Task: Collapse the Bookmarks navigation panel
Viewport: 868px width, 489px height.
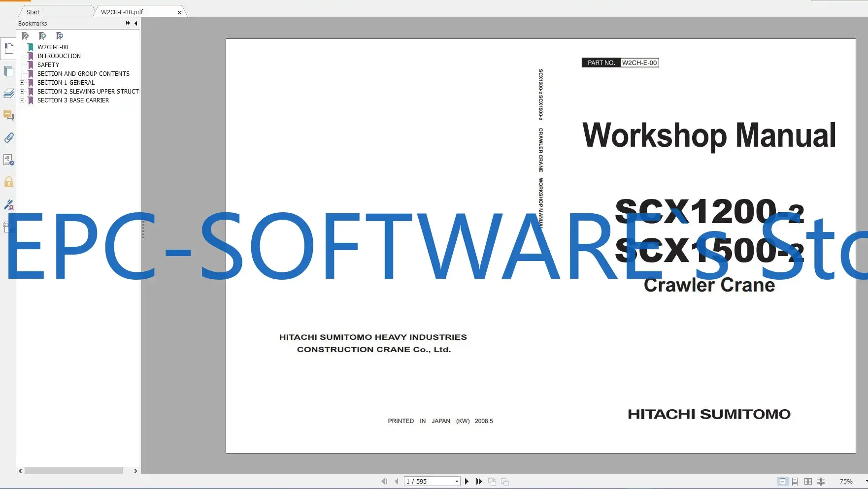Action: coord(136,23)
